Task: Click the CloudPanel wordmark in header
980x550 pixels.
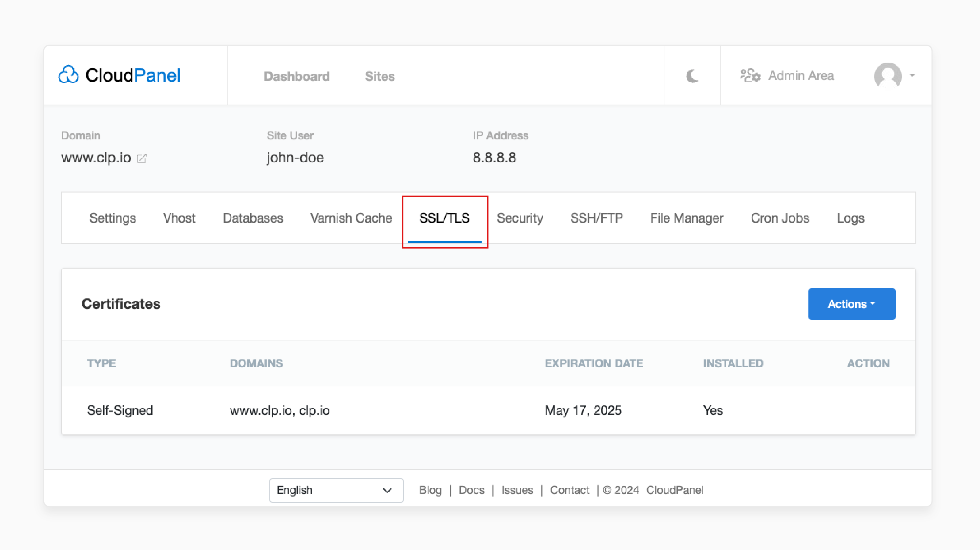Action: 133,75
